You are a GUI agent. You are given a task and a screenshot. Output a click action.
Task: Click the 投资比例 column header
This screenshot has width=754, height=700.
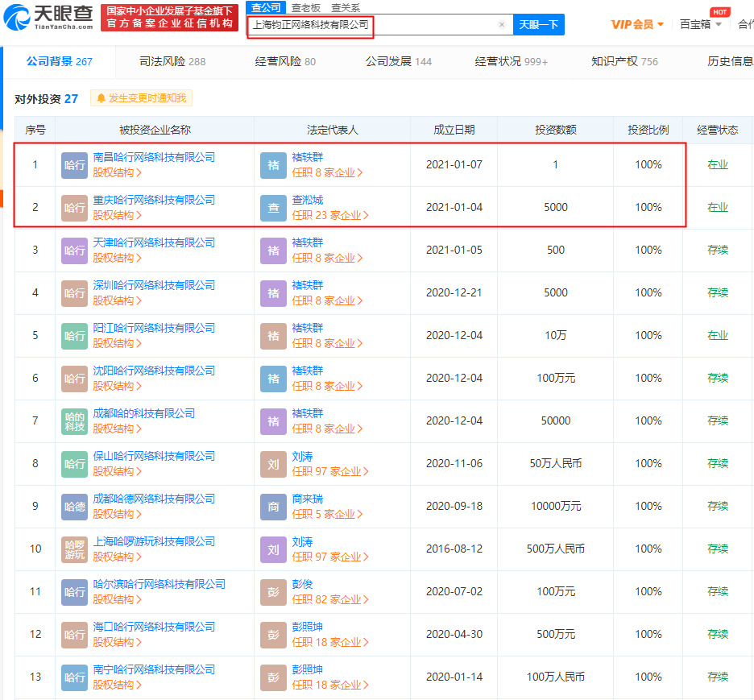pos(648,130)
